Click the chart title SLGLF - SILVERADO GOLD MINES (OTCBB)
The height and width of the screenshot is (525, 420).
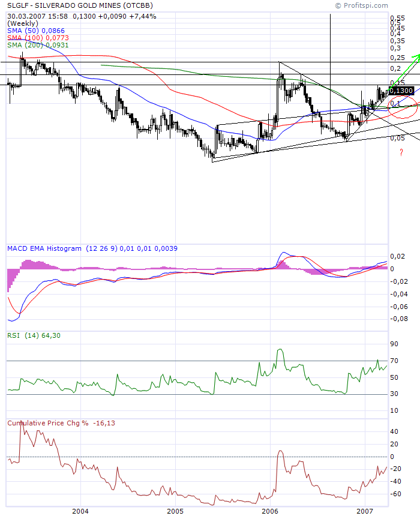[80, 5]
